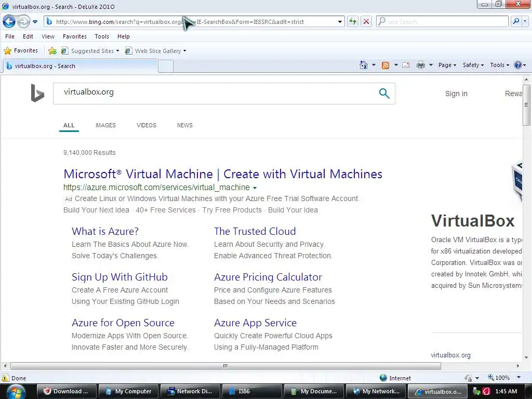Viewport: 532px width, 399px height.
Task: Click the Home icon in command bar
Action: [363, 65]
